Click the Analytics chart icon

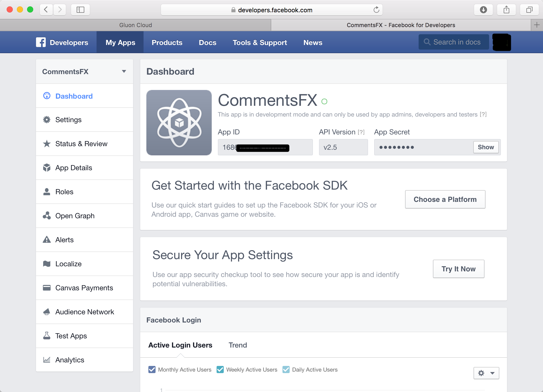[x=47, y=360]
